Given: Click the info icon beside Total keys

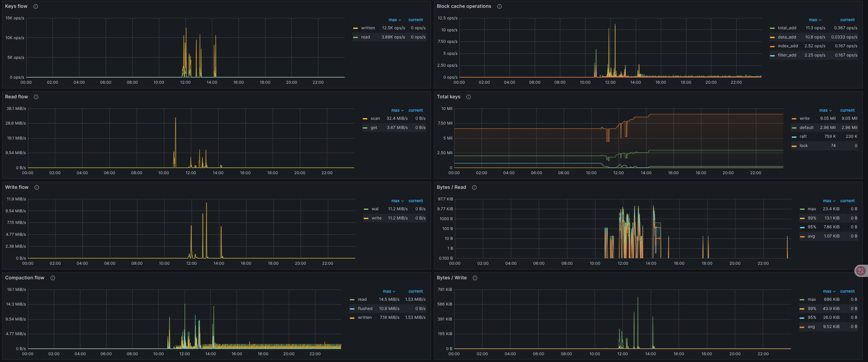Looking at the screenshot, I should (469, 97).
